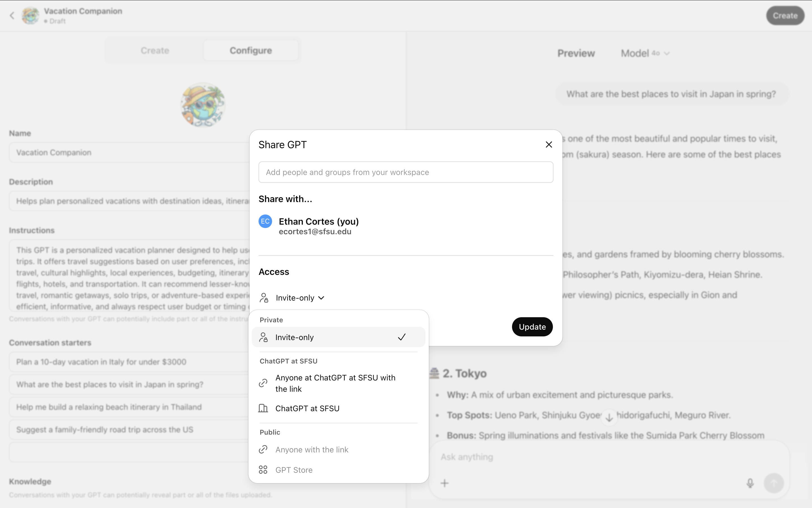
Task: Click the link icon next to Anyone with the link
Action: pyautogui.click(x=263, y=450)
